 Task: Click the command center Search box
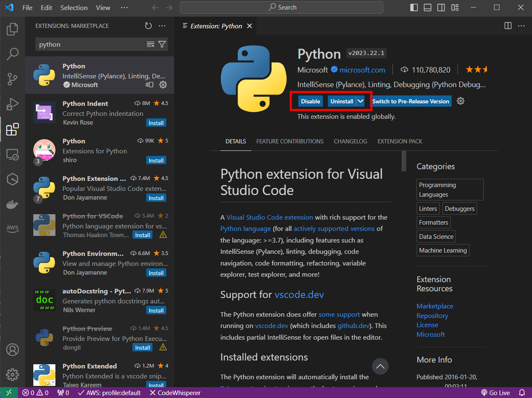click(x=282, y=7)
